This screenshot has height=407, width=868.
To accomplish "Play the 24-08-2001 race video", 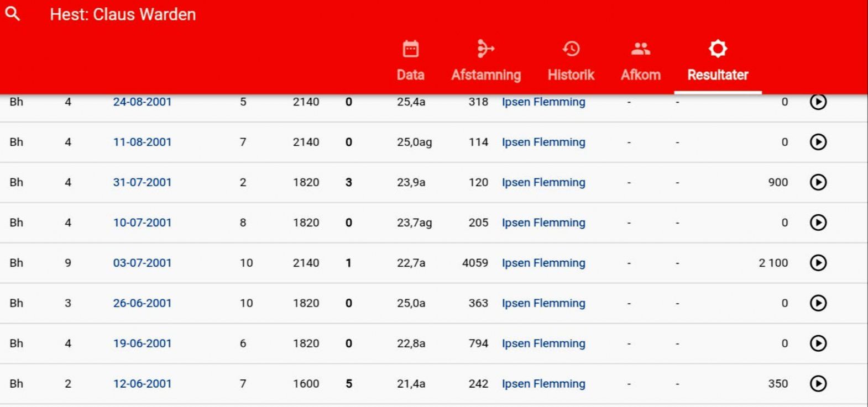I will (x=818, y=102).
